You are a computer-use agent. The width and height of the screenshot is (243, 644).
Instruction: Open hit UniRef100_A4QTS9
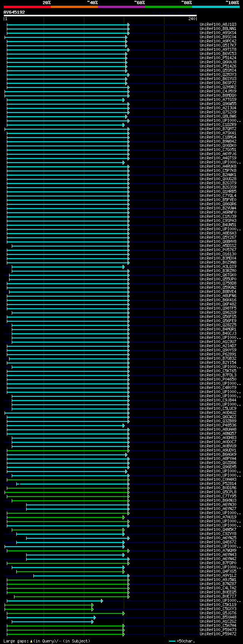coord(218,158)
